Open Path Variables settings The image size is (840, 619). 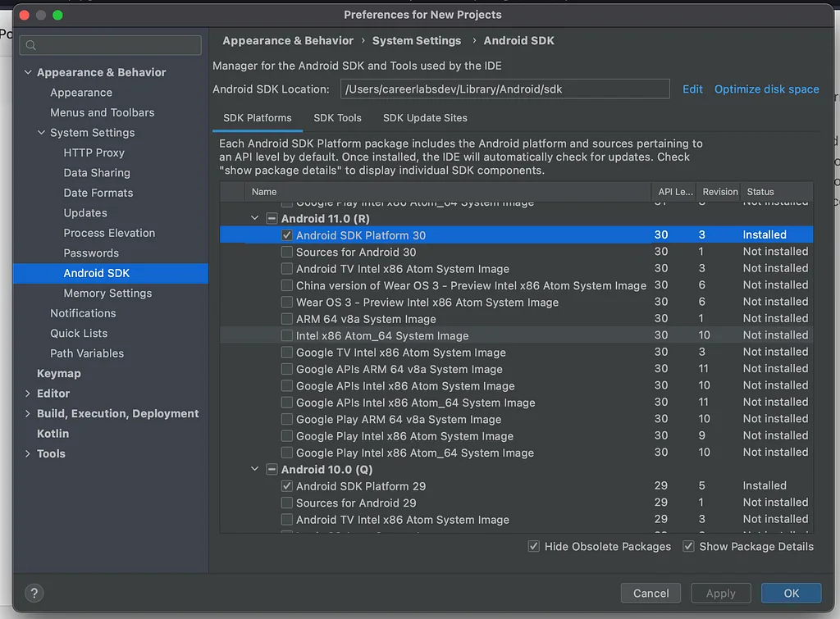point(87,353)
